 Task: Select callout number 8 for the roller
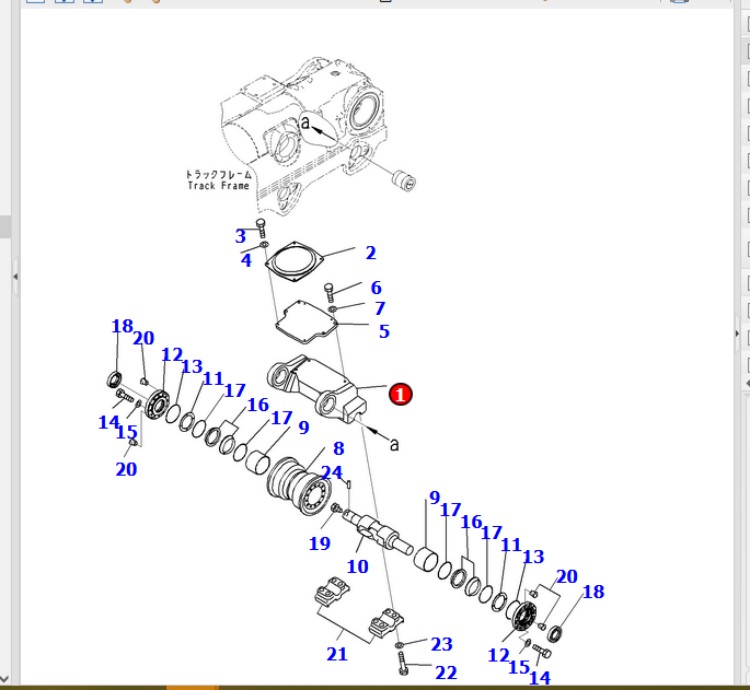tap(338, 449)
